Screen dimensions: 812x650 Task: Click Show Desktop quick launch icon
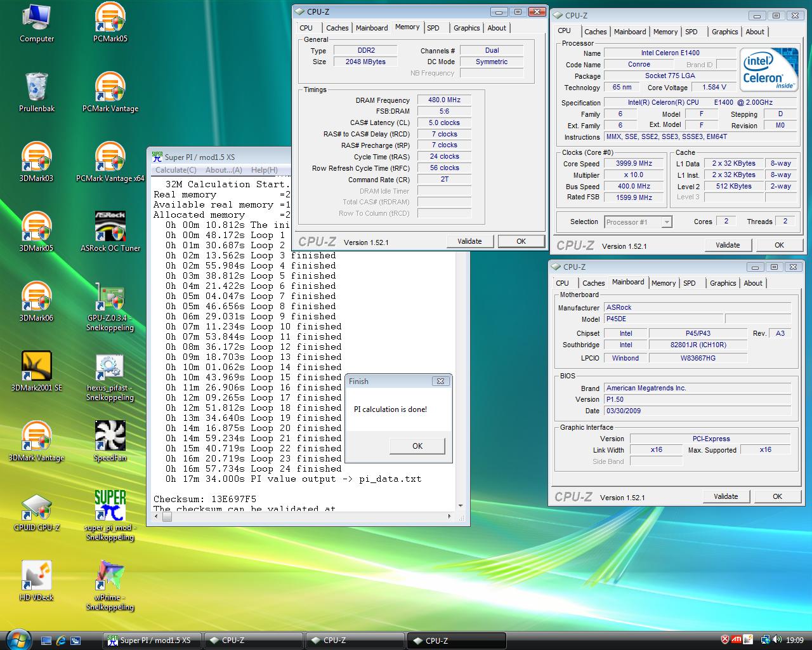coord(46,640)
